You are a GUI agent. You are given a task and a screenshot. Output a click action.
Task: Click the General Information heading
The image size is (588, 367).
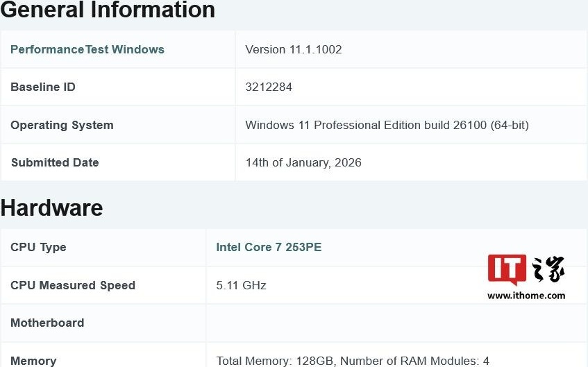(x=108, y=10)
